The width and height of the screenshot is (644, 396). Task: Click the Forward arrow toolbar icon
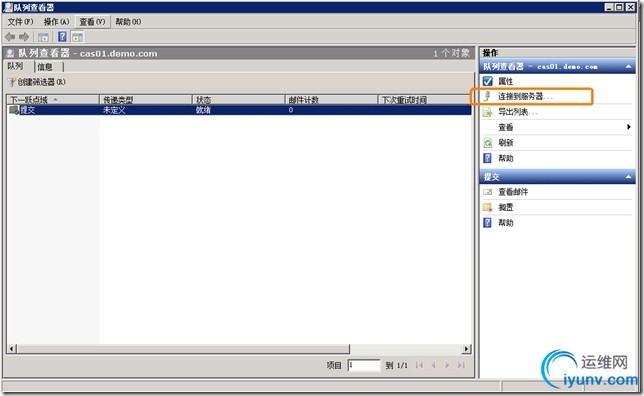coord(24,37)
